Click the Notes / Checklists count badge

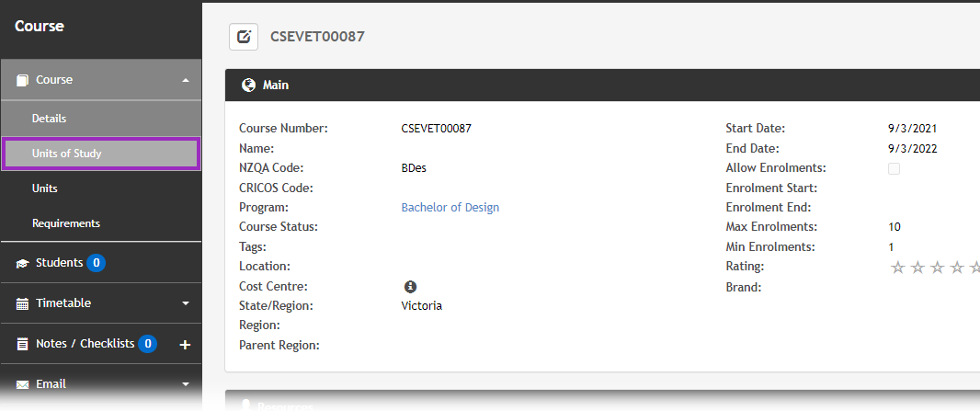[147, 344]
